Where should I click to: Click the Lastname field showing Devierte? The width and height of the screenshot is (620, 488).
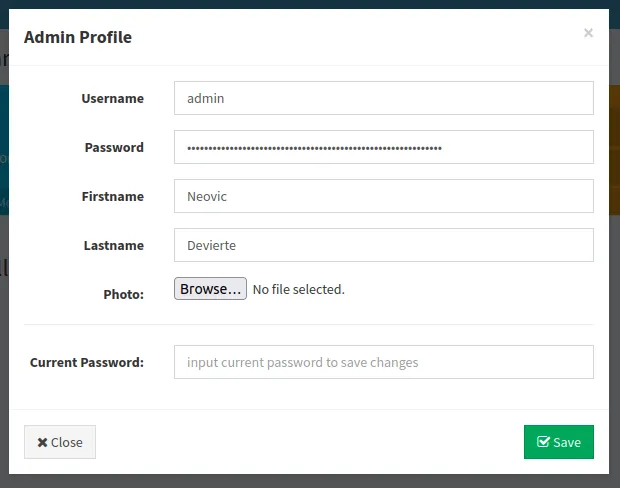click(x=383, y=245)
